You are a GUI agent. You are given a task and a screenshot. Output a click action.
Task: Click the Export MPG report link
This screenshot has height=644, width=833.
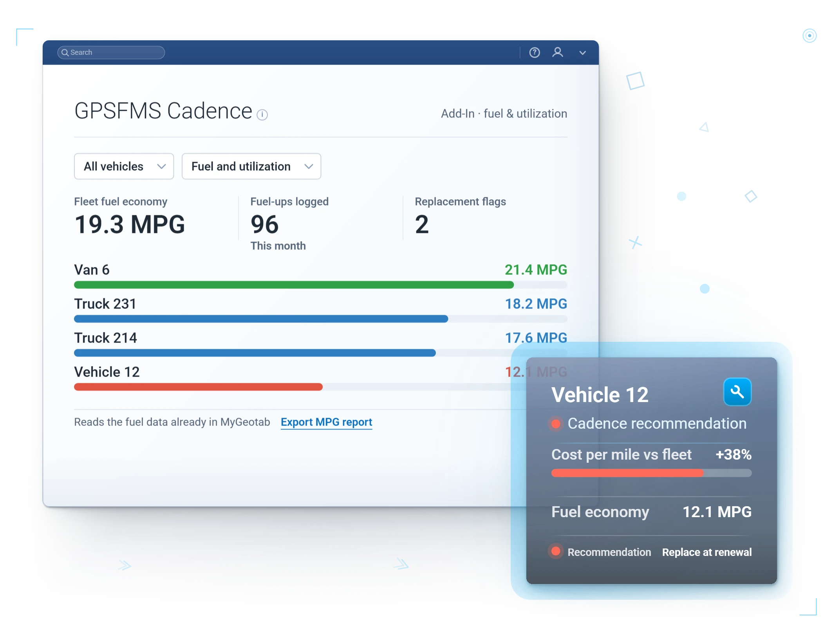coord(327,422)
